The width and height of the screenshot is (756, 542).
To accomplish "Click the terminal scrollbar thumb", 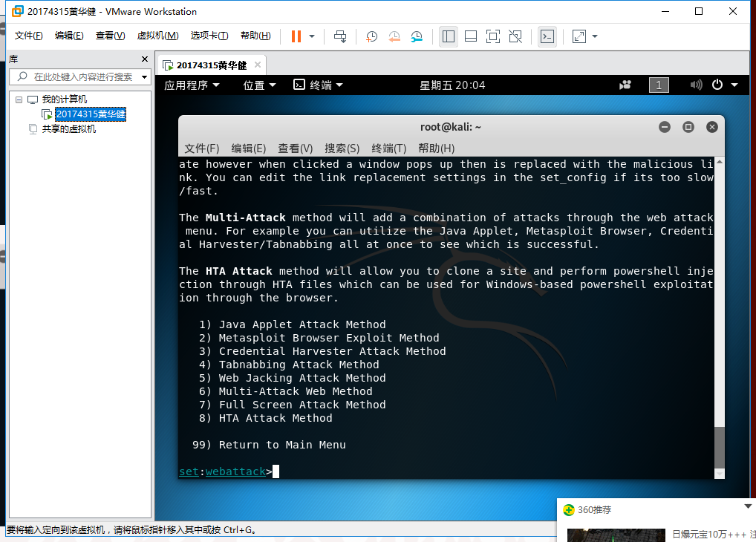I will [x=720, y=448].
